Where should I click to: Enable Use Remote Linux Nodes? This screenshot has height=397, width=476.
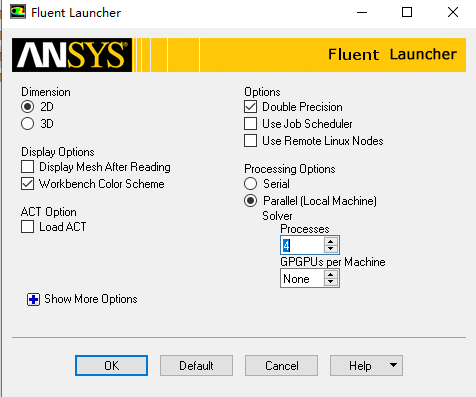[x=250, y=141]
